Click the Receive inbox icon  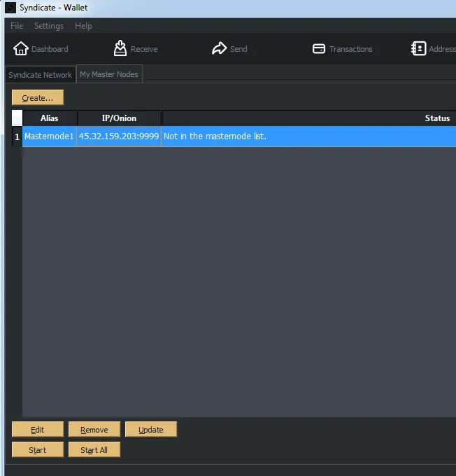coord(120,48)
